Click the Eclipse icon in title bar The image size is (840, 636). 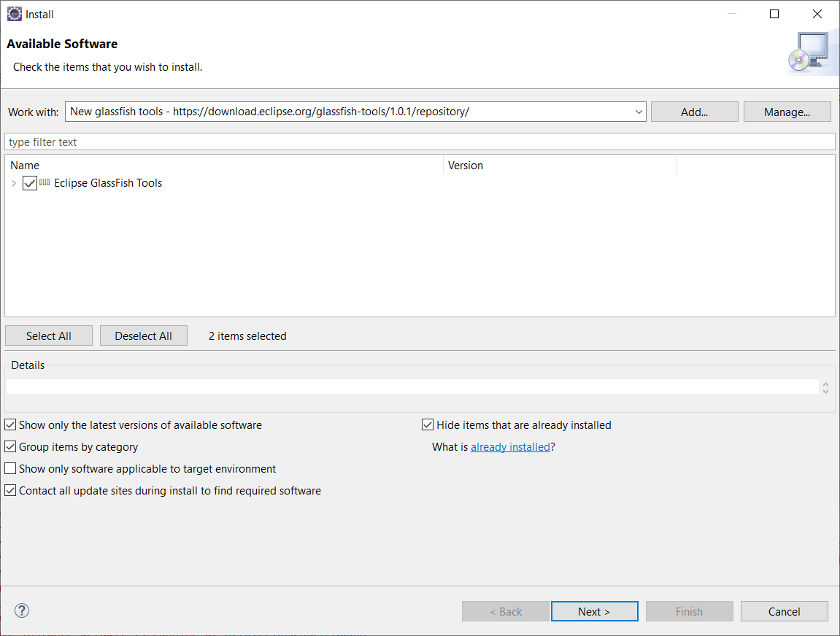(x=14, y=14)
